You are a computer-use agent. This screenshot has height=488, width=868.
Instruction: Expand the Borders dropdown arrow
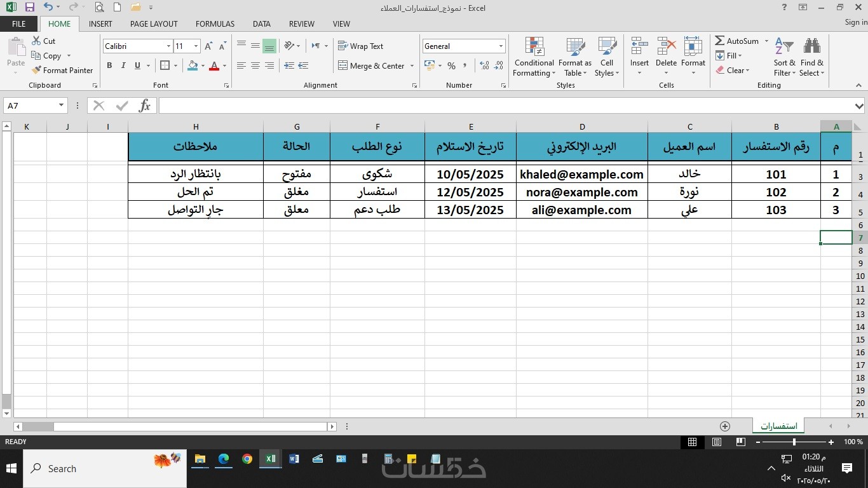tap(175, 66)
